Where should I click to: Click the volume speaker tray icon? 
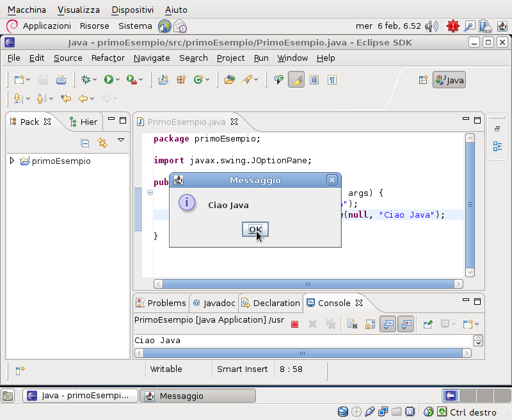pos(431,26)
